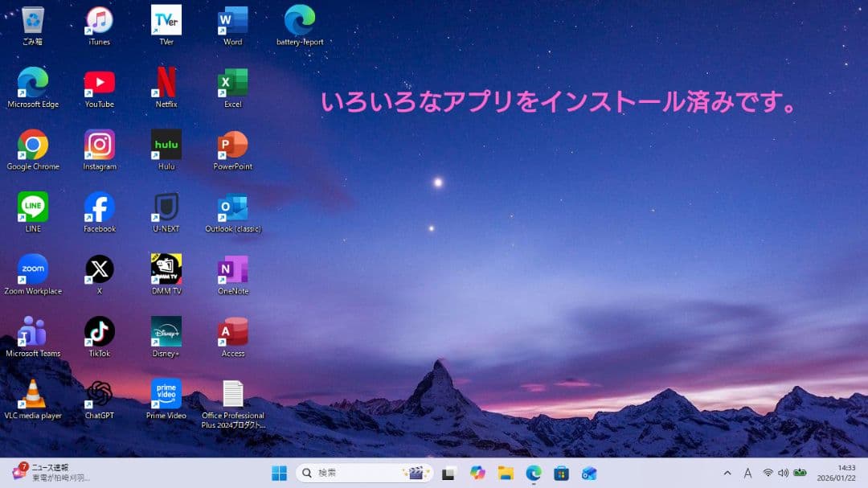Launch Microsoft Excel

click(231, 83)
